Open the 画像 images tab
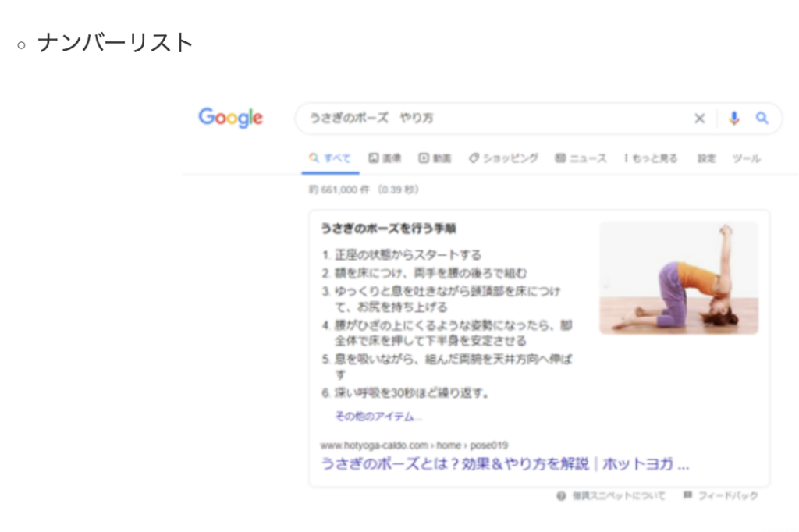This screenshot has width=799, height=532. (385, 158)
